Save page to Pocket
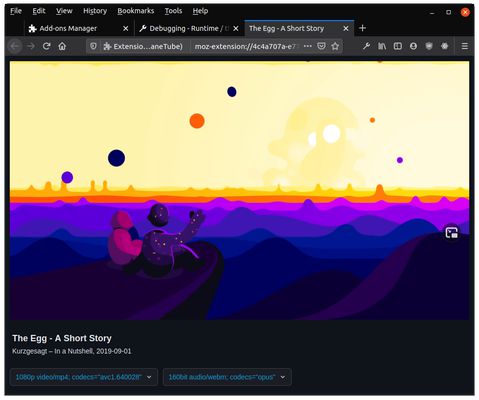The height and width of the screenshot is (400, 479). tap(321, 46)
